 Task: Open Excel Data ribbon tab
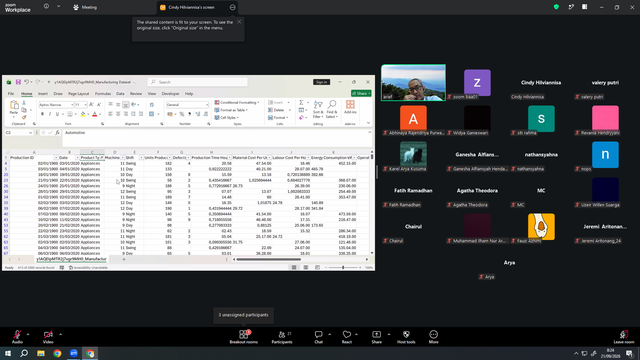point(120,94)
